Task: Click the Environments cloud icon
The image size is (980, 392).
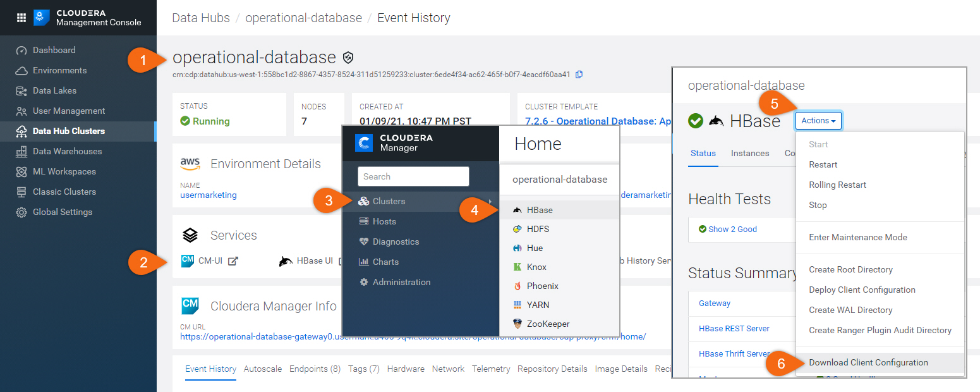Action: coord(21,71)
